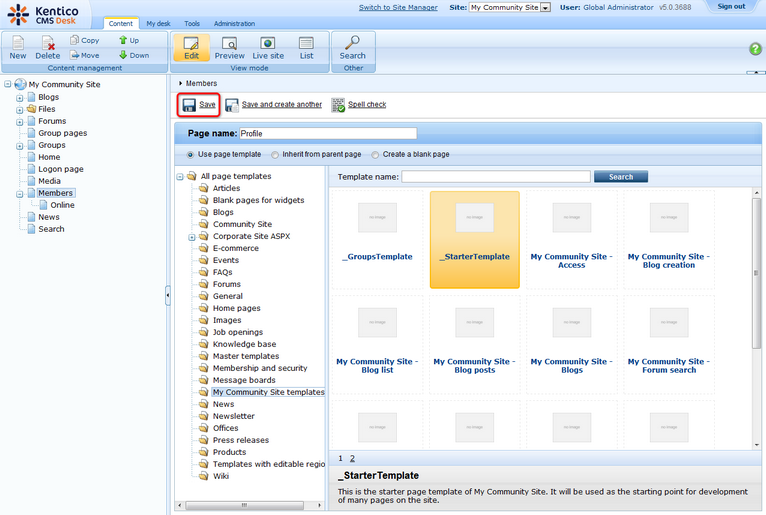This screenshot has width=766, height=515.
Task: Select Inherit from parent page option
Action: tap(276, 155)
